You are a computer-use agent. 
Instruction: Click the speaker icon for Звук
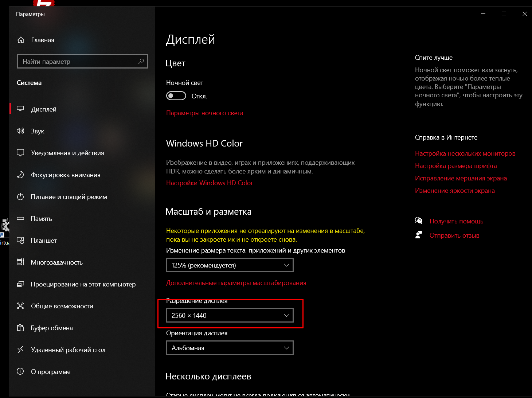[20, 131]
